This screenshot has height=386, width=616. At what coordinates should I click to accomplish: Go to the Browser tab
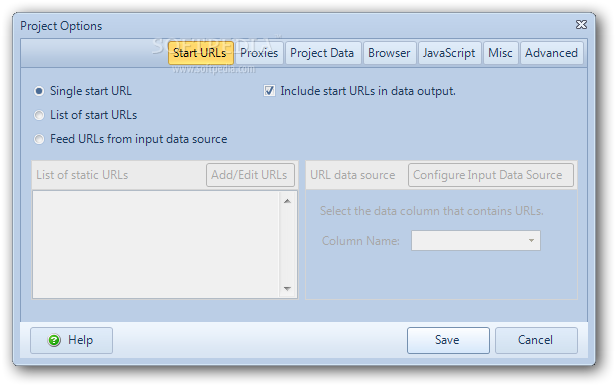click(x=389, y=53)
